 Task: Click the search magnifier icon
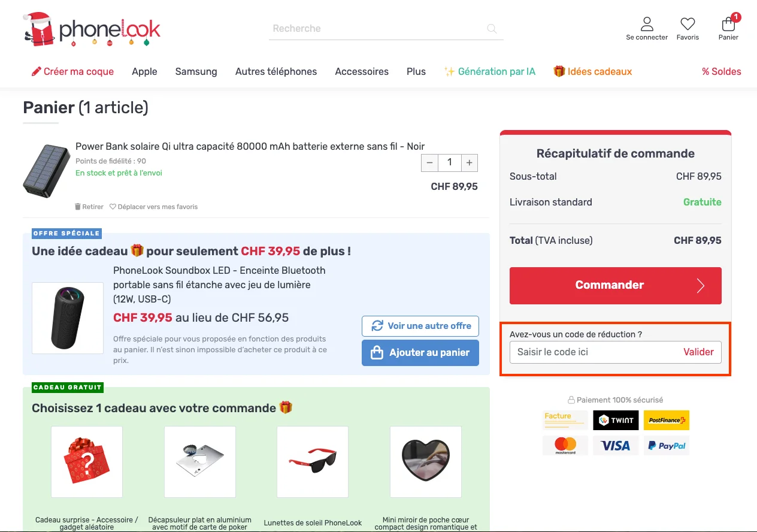pos(491,28)
